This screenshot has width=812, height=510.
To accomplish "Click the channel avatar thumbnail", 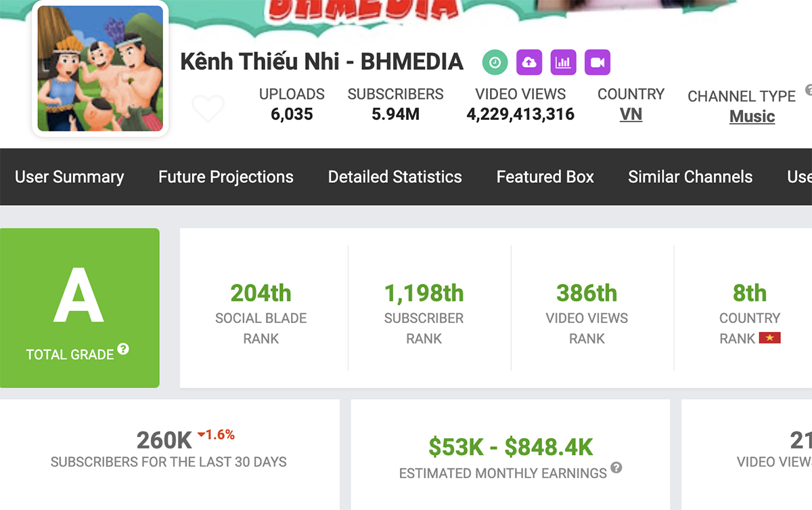I will (100, 68).
